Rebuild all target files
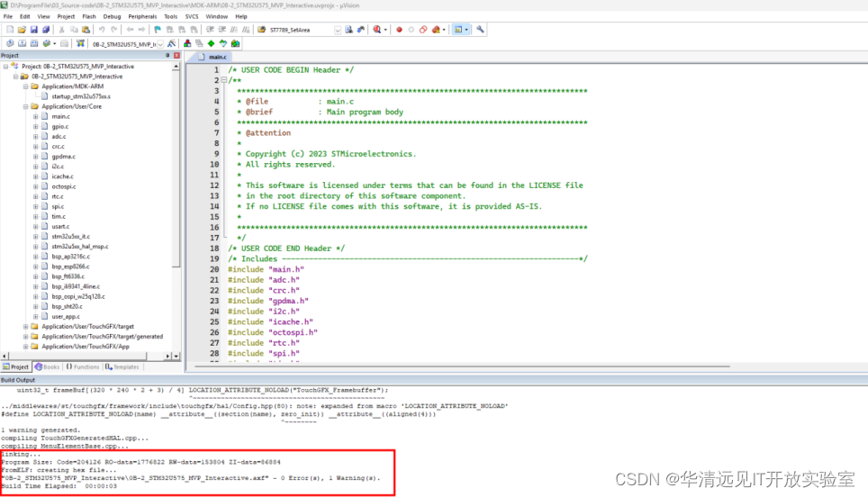Image resolution: width=868 pixels, height=497 pixels. click(34, 43)
